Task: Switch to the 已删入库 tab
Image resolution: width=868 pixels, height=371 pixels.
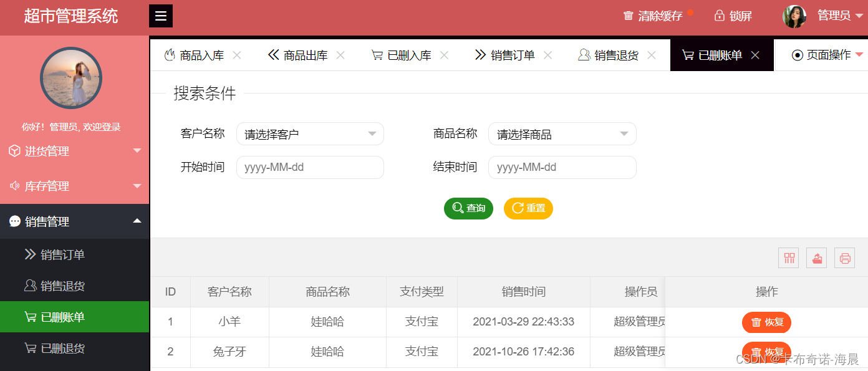Action: click(409, 55)
